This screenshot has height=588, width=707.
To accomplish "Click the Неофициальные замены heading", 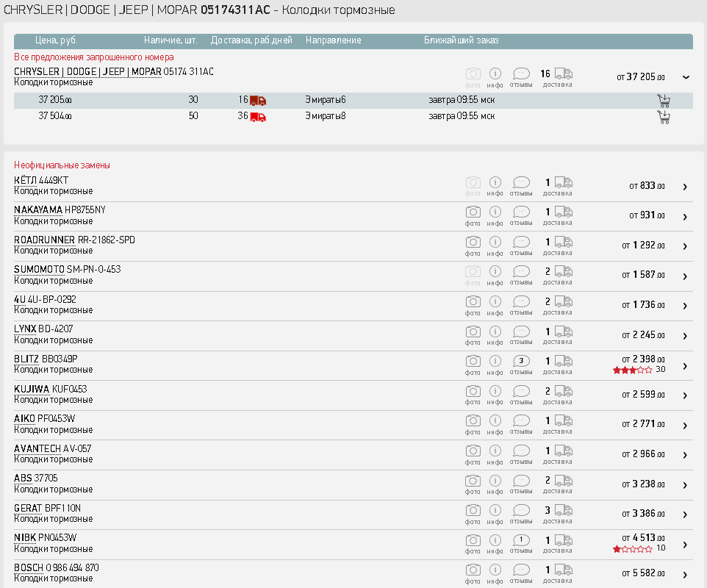I will 62,165.
